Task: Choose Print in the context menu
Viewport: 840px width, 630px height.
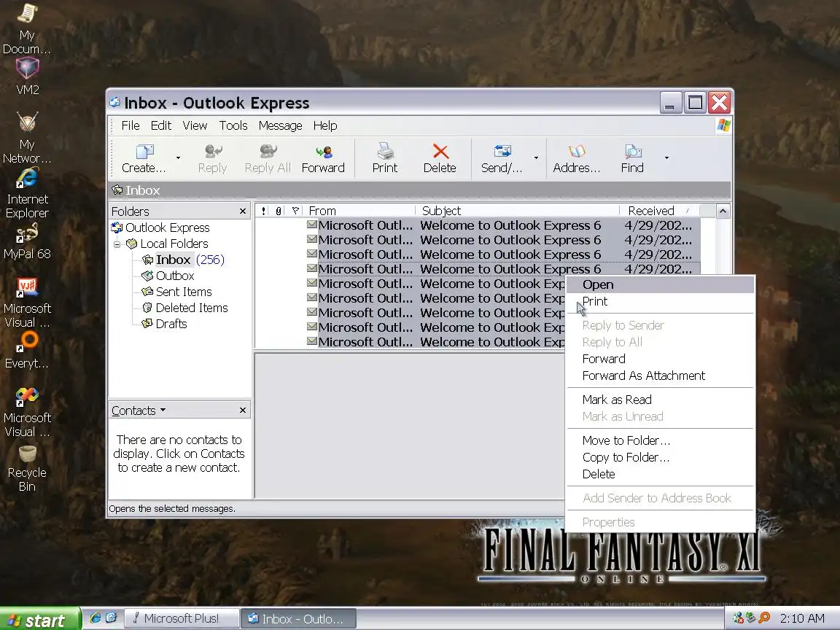Action: (661, 302)
